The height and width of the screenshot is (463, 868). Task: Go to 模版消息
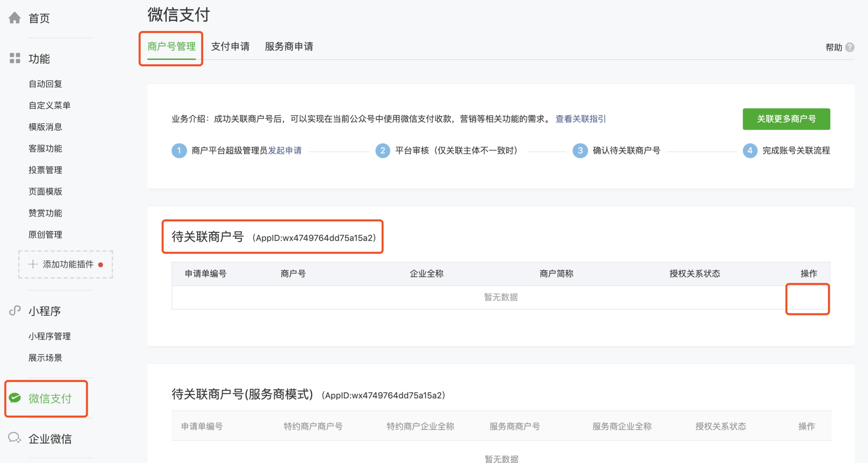[45, 127]
